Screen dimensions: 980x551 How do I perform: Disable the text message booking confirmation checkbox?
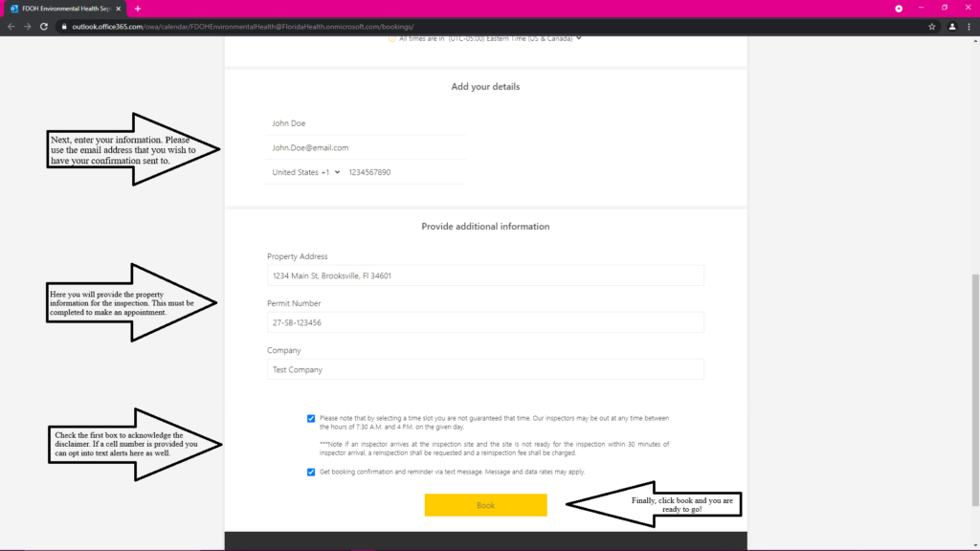tap(310, 472)
